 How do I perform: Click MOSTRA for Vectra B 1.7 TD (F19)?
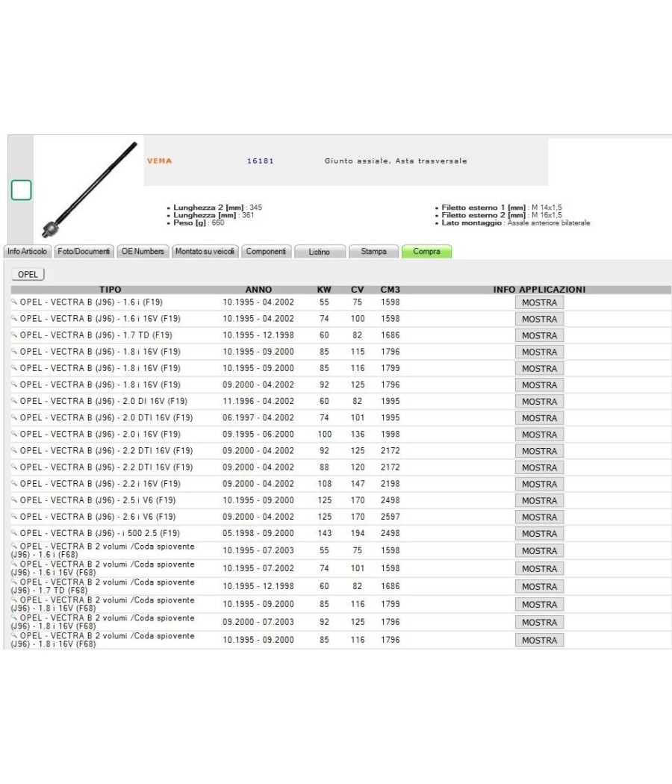539,335
